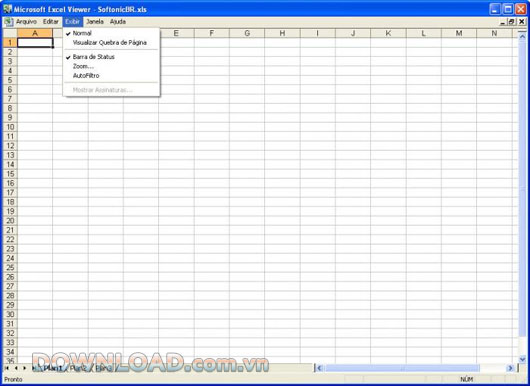Select column I header
The width and height of the screenshot is (530, 386).
coord(317,33)
